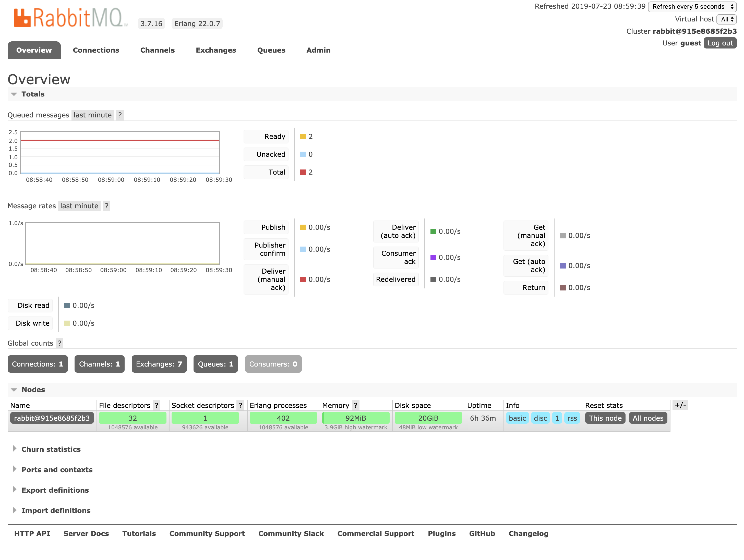Image resolution: width=744 pixels, height=560 pixels.
Task: Open the HTTP API link
Action: [x=32, y=533]
